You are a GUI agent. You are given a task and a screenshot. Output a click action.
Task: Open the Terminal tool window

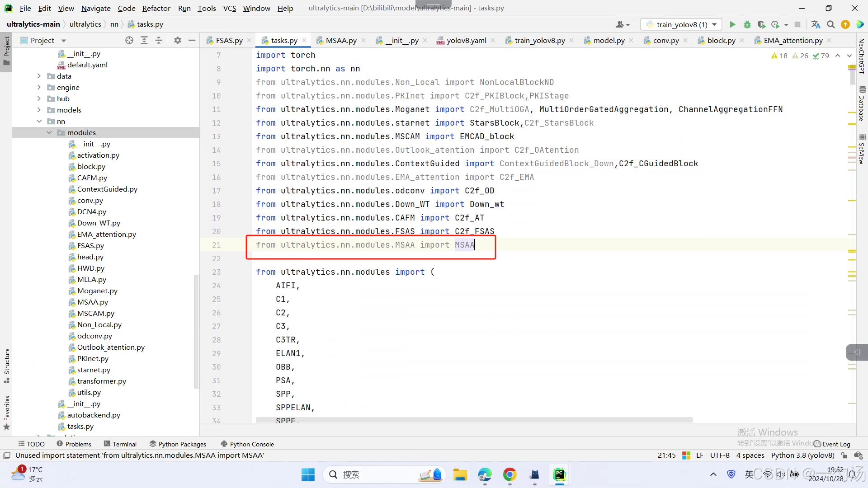(120, 444)
